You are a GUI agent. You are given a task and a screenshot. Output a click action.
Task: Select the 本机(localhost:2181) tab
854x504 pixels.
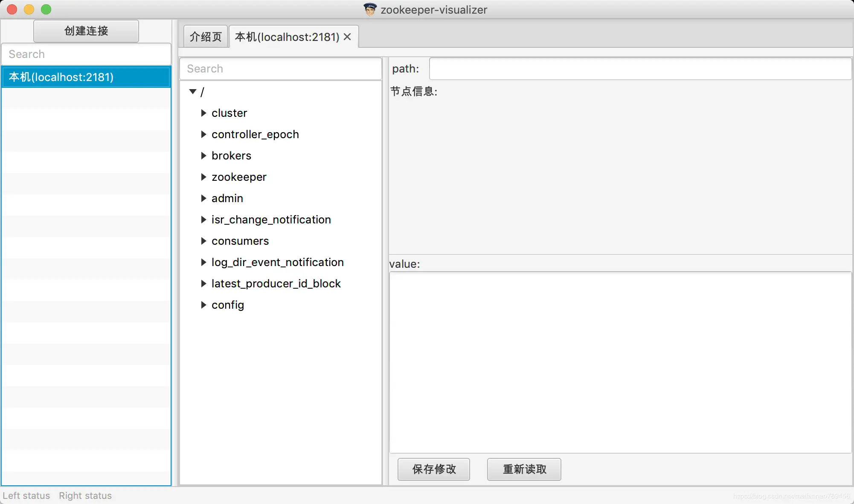pyautogui.click(x=287, y=37)
